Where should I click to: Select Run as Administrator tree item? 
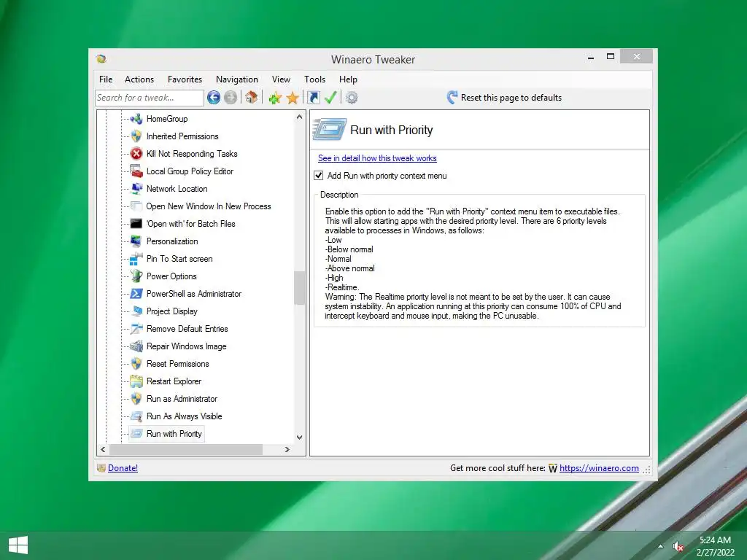[x=182, y=399]
